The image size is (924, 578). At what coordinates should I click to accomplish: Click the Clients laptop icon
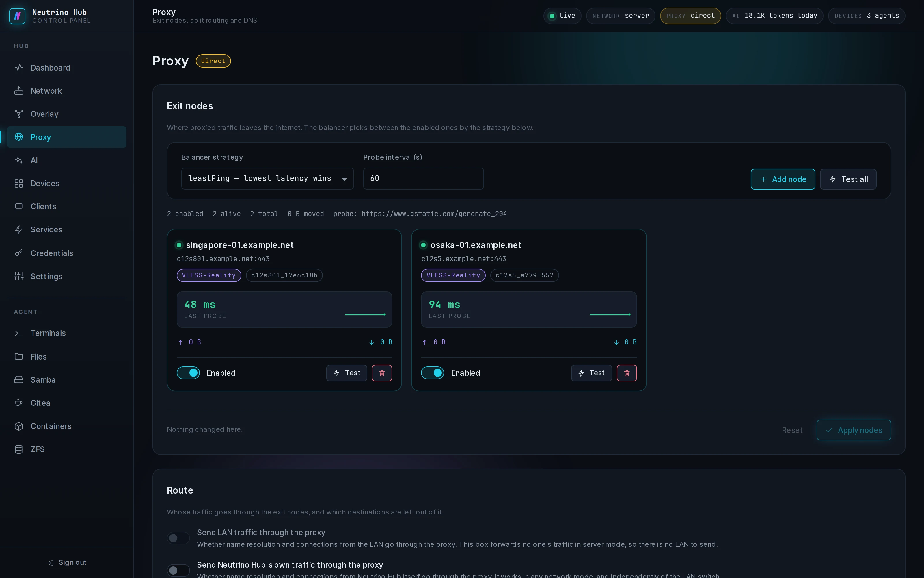click(x=19, y=206)
